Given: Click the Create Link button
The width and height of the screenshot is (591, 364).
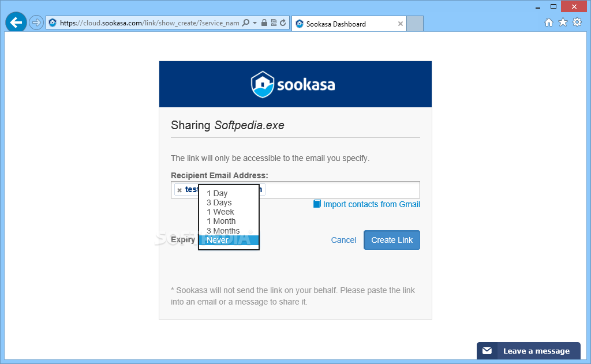Looking at the screenshot, I should pyautogui.click(x=392, y=240).
